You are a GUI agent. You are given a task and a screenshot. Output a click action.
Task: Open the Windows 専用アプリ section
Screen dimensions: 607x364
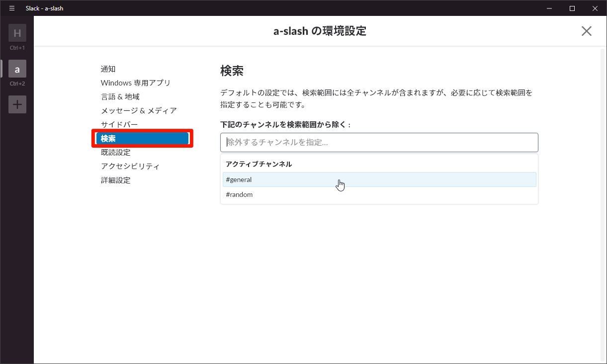coord(136,83)
